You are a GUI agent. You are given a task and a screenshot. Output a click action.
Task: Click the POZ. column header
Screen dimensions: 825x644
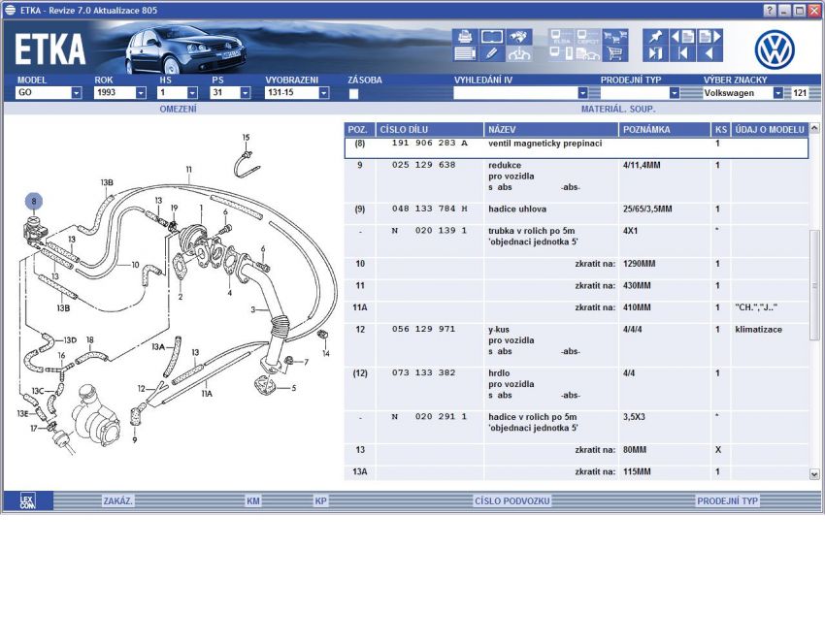(360, 129)
